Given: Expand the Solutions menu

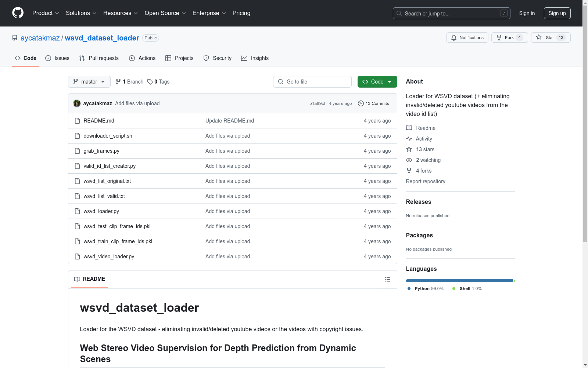Looking at the screenshot, I should [81, 13].
